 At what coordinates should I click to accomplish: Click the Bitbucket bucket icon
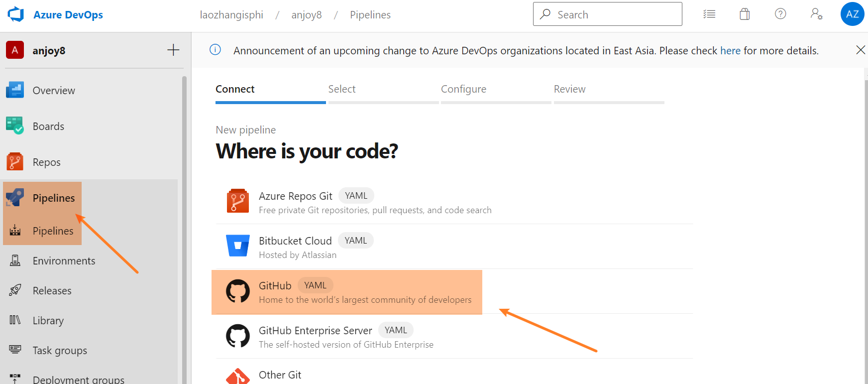(238, 246)
